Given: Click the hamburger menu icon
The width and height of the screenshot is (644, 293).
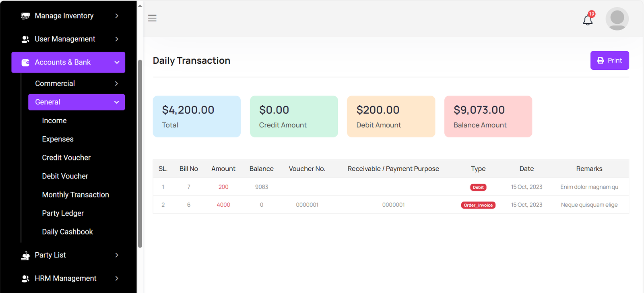Looking at the screenshot, I should pos(152,18).
